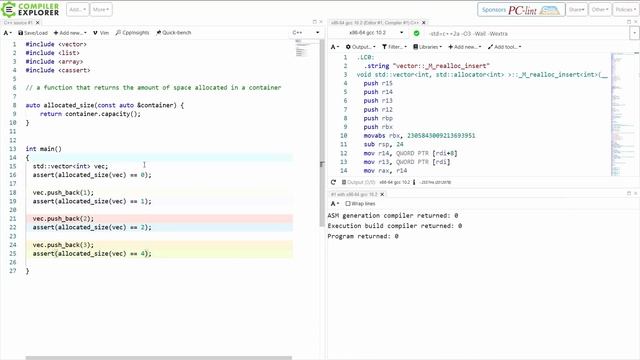640x360 pixels.
Task: Open the C++ language selector
Action: click(306, 33)
